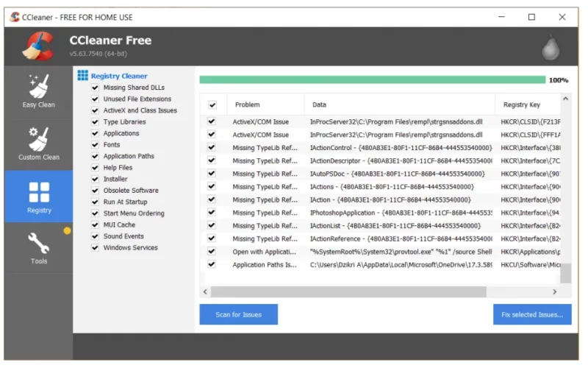The height and width of the screenshot is (368, 588).
Task: Uncheck Help Files option
Action: (x=96, y=168)
